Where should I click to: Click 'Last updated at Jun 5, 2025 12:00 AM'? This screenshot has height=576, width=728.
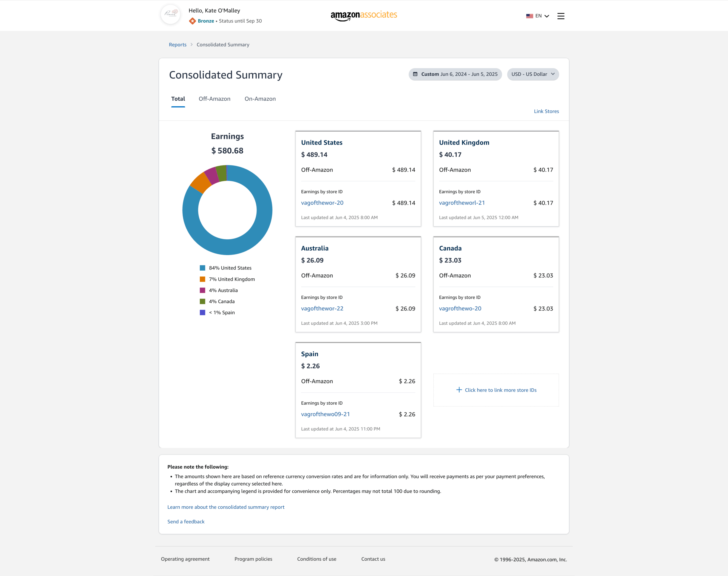(x=479, y=217)
